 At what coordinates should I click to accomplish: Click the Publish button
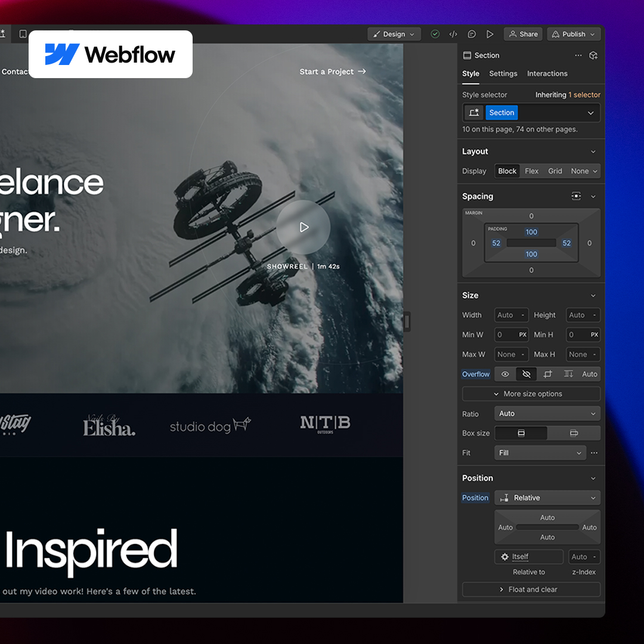pos(572,34)
